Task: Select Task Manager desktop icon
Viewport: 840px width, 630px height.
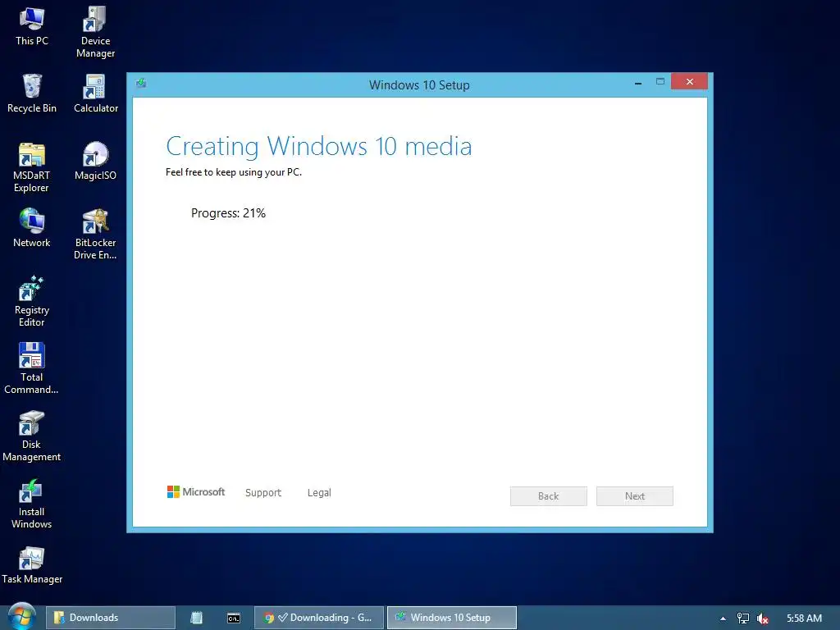Action: [x=32, y=565]
